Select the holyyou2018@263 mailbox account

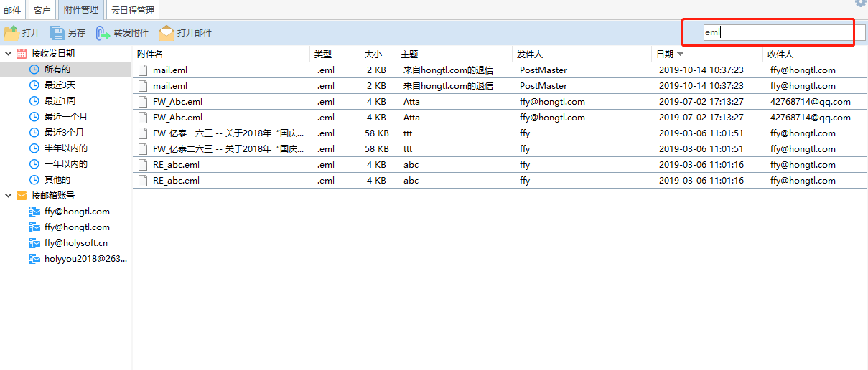[85, 259]
